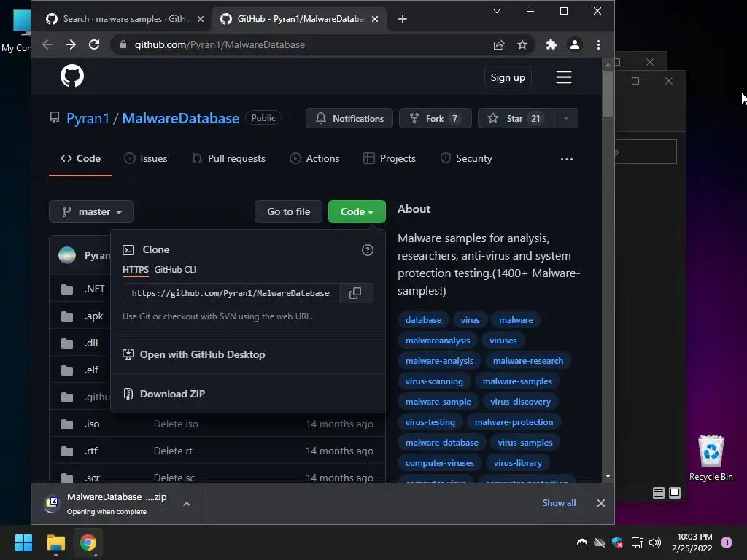Close the MalwareDatabase GitHub tab
Screen dimensions: 747x560
coord(375,19)
